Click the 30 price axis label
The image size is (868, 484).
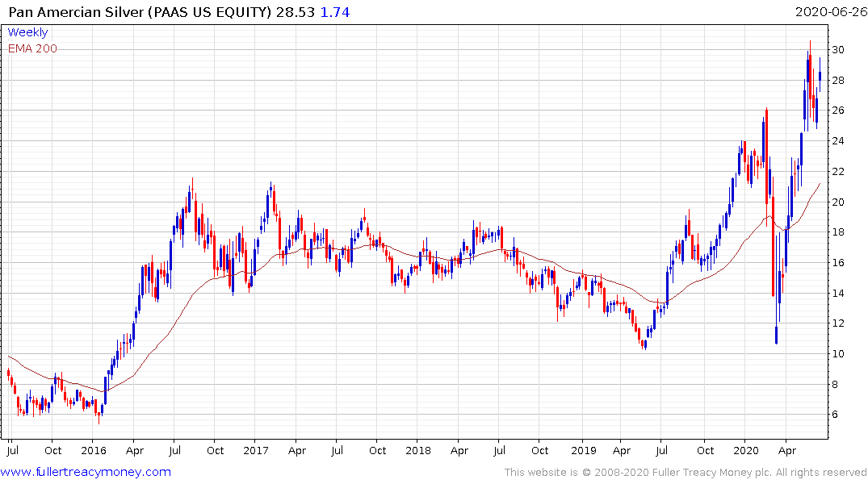(x=838, y=50)
